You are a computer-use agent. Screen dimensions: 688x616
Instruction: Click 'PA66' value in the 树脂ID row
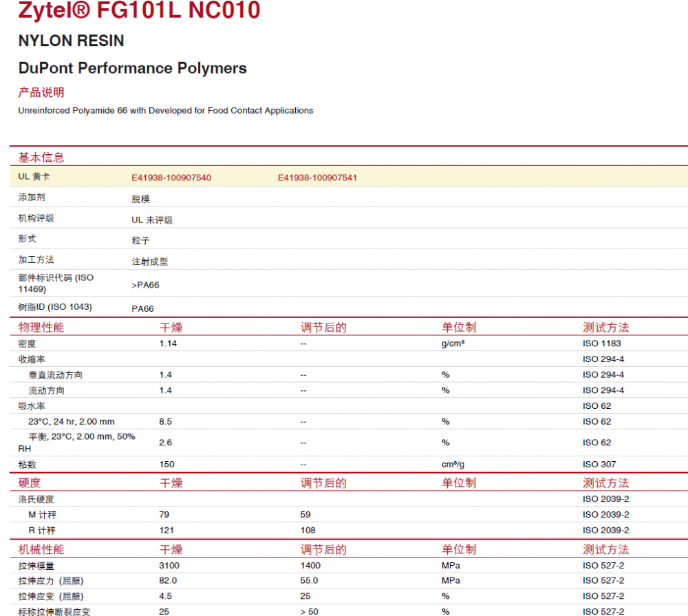coord(142,308)
